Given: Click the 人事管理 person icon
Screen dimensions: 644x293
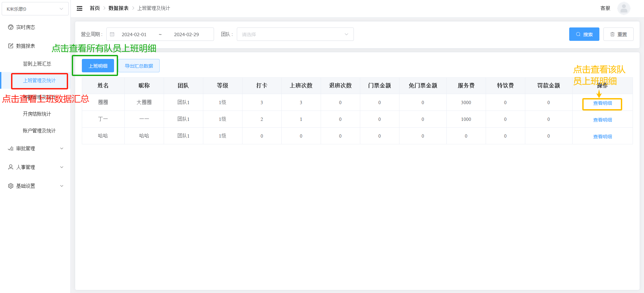Looking at the screenshot, I should point(11,167).
